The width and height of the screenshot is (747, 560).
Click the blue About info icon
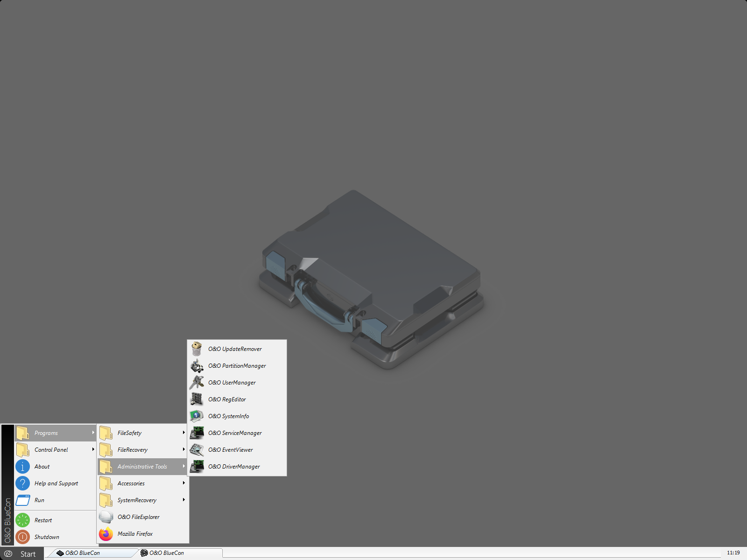coord(23,466)
